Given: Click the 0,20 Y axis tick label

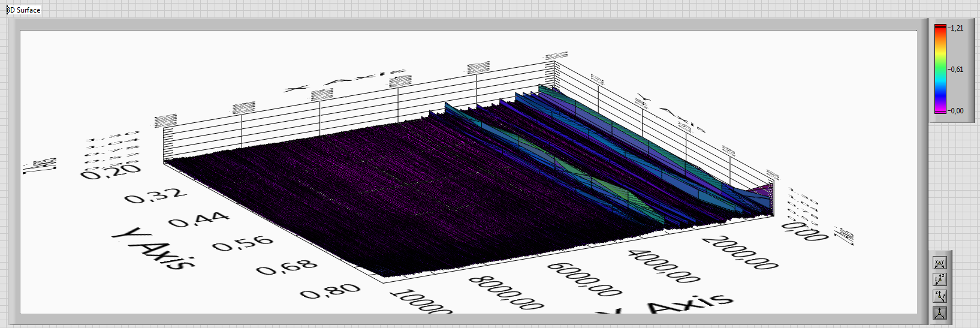Looking at the screenshot, I should click(x=111, y=171).
